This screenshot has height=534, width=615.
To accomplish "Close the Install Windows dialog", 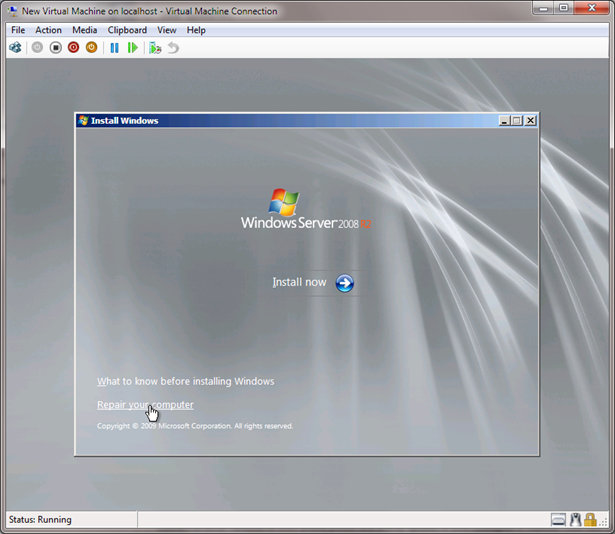I will (x=531, y=120).
